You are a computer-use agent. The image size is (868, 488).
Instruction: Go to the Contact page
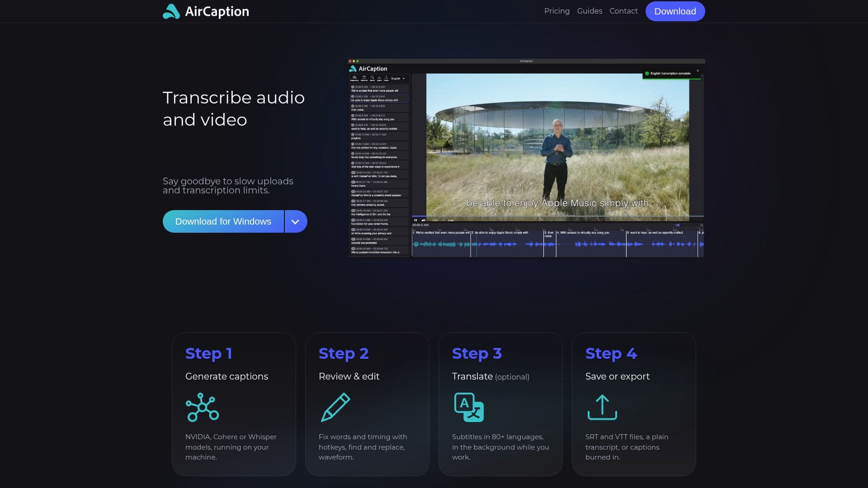point(623,11)
